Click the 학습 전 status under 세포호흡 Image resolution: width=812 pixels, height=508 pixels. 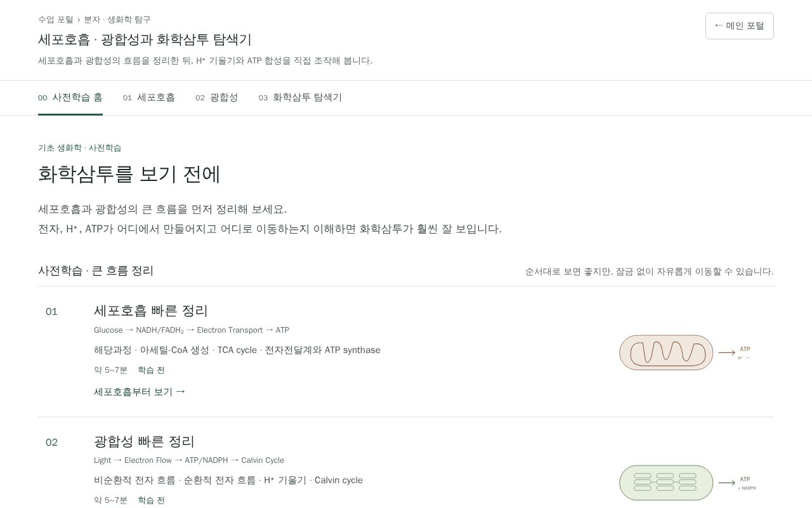[151, 370]
